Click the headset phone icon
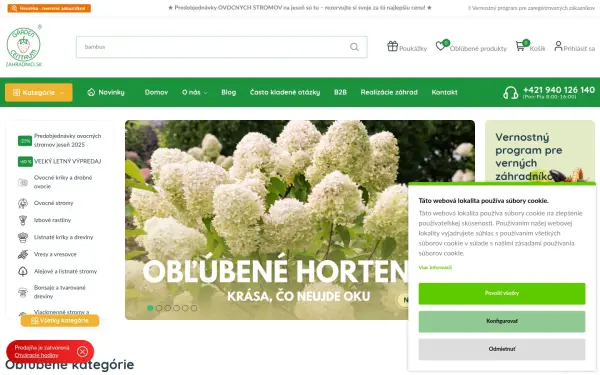The height and width of the screenshot is (375, 600). (x=510, y=93)
